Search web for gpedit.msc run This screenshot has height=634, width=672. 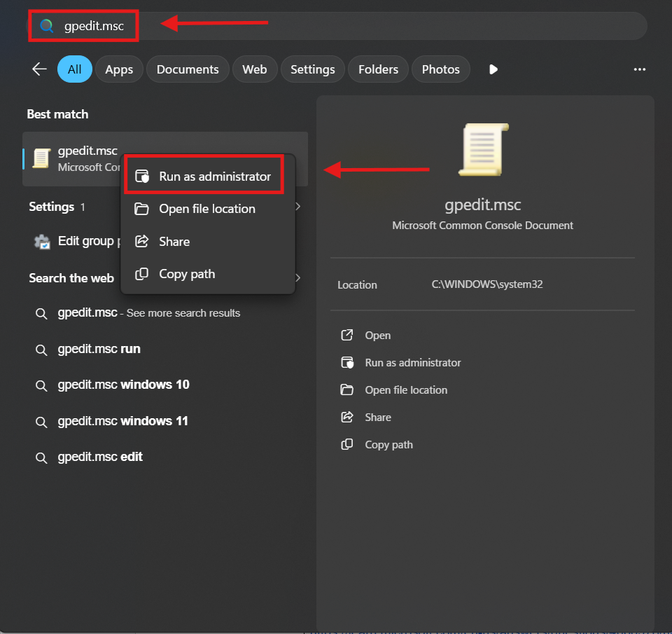pos(165,349)
